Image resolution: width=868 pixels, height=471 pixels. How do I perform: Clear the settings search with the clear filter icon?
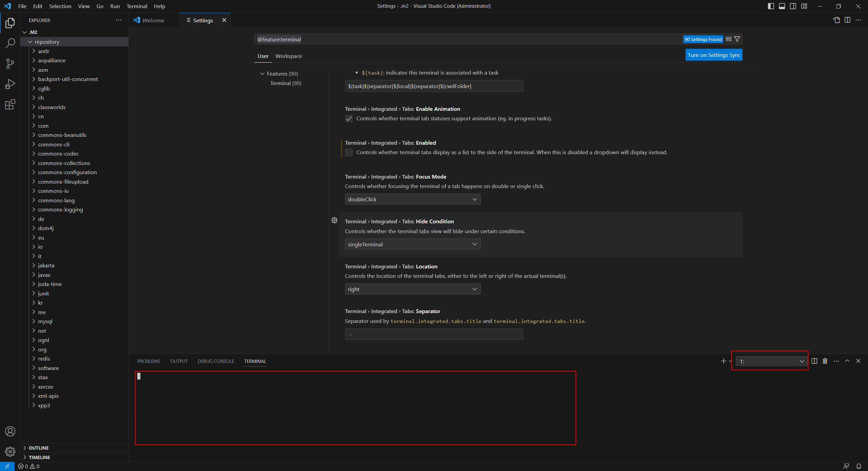tap(729, 39)
